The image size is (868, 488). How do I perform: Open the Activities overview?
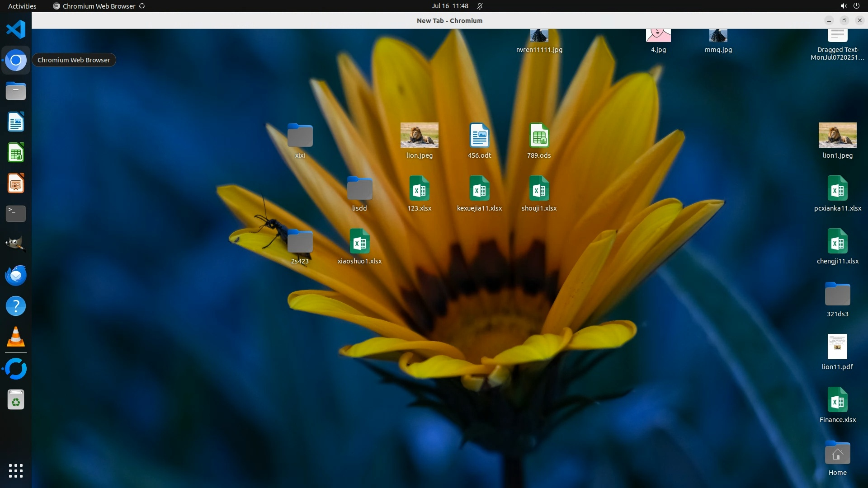(22, 6)
